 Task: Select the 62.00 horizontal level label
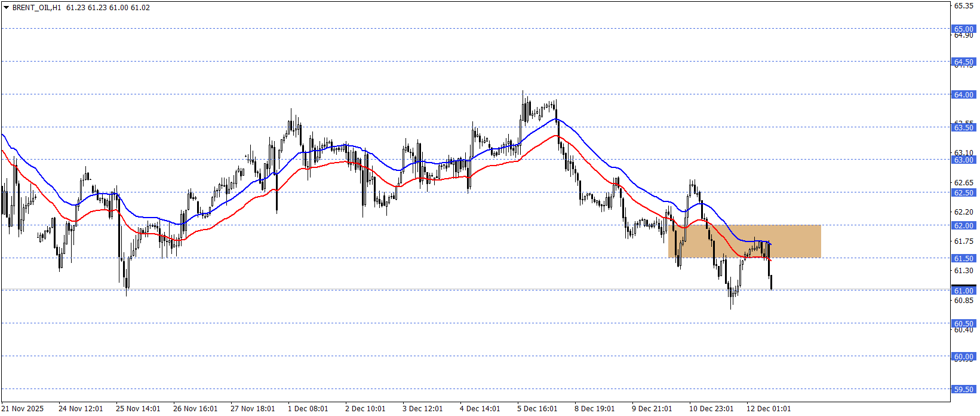pos(963,225)
